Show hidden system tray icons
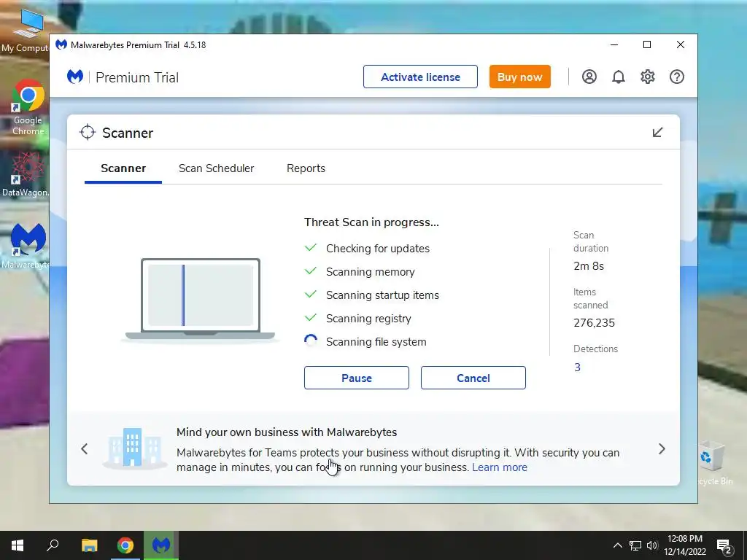 coord(617,545)
